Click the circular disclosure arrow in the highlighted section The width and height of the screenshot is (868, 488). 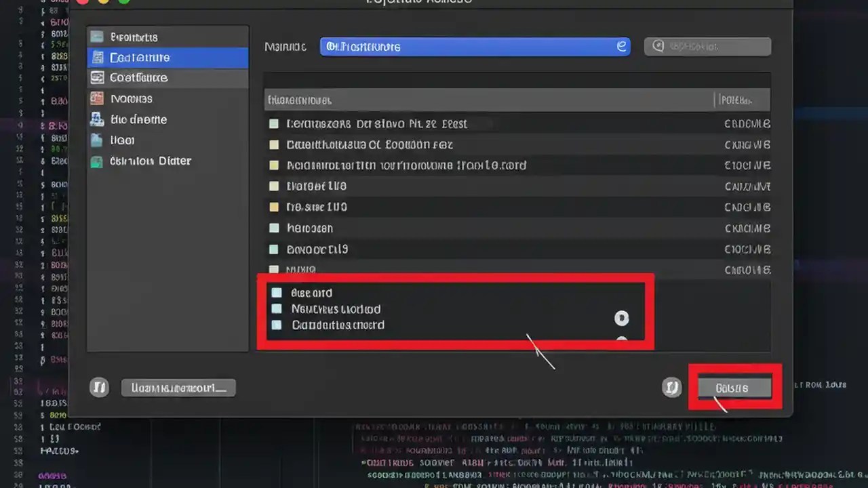click(x=622, y=318)
